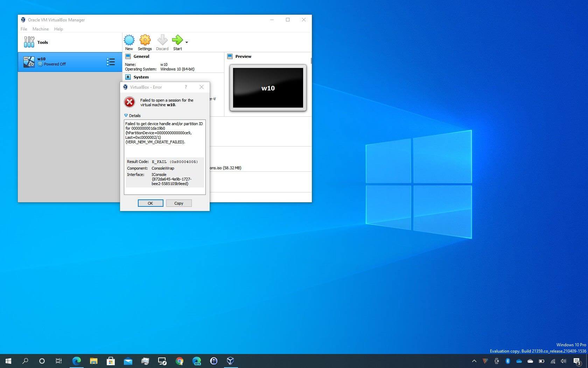
Task: Launch VirtualBox from the taskbar
Action: coord(230,361)
